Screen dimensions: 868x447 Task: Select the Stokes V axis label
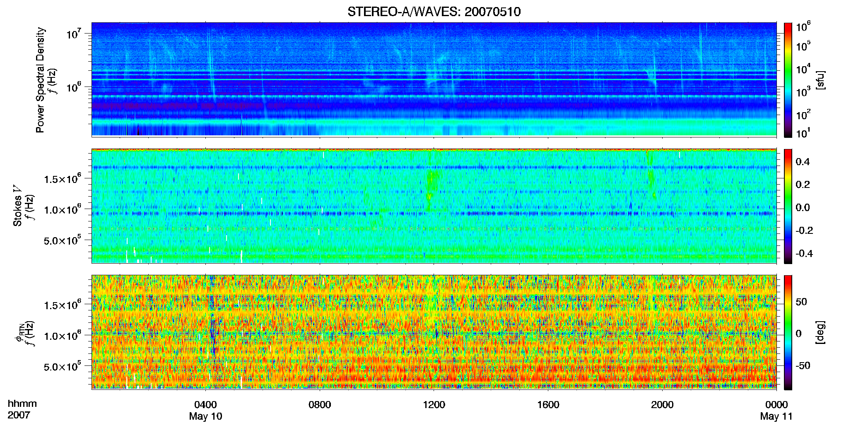(x=17, y=206)
